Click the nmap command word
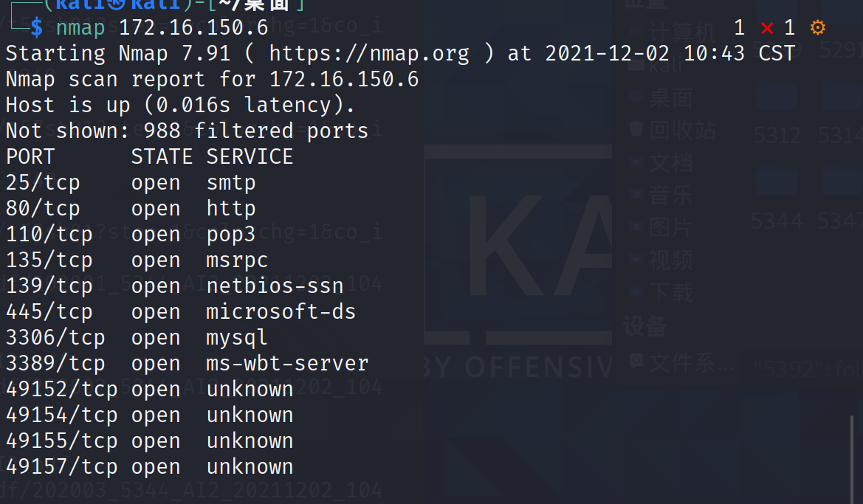863x504 pixels. click(x=80, y=27)
